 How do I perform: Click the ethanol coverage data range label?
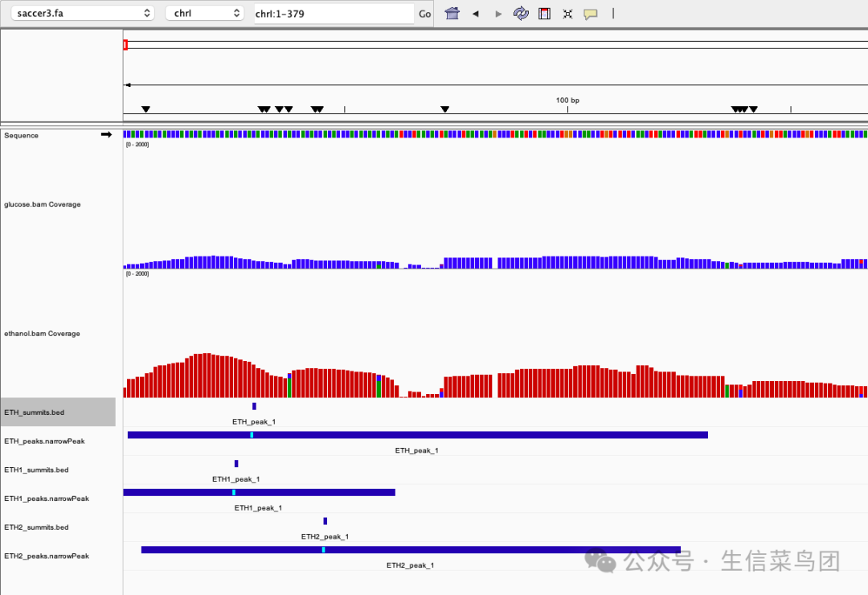click(x=137, y=273)
